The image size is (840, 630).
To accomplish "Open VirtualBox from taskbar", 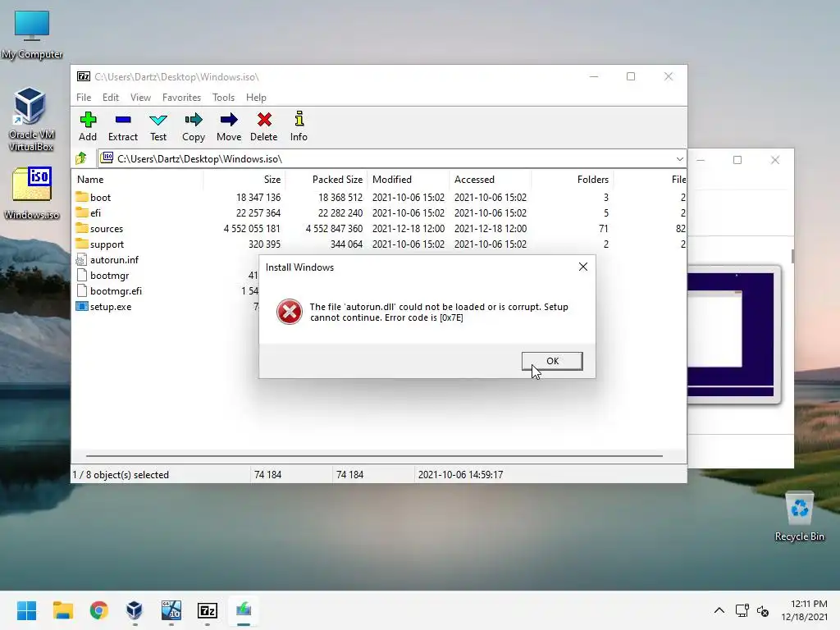I will tap(135, 610).
